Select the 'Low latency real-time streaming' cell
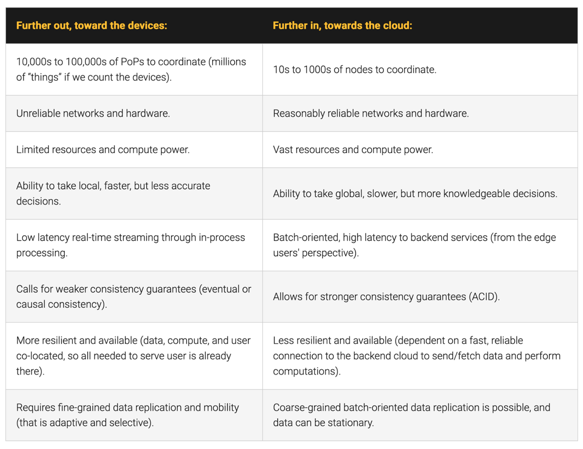The image size is (583, 449). pos(134,245)
